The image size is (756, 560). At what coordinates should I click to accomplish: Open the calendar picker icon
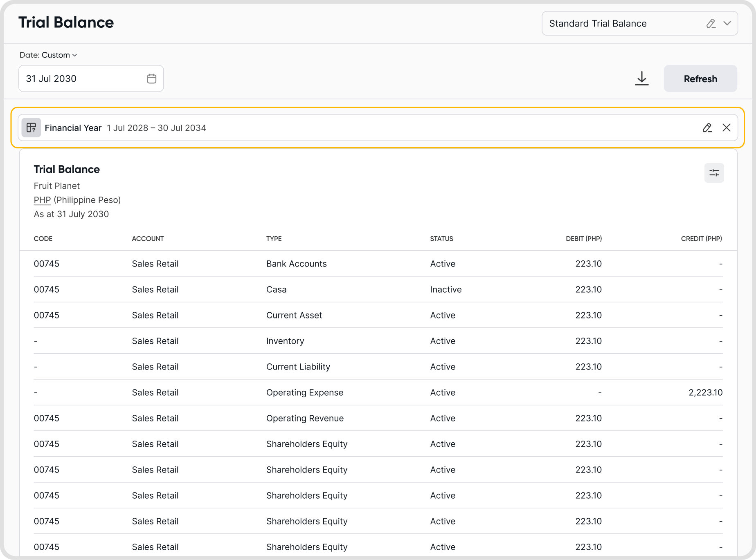pyautogui.click(x=151, y=78)
